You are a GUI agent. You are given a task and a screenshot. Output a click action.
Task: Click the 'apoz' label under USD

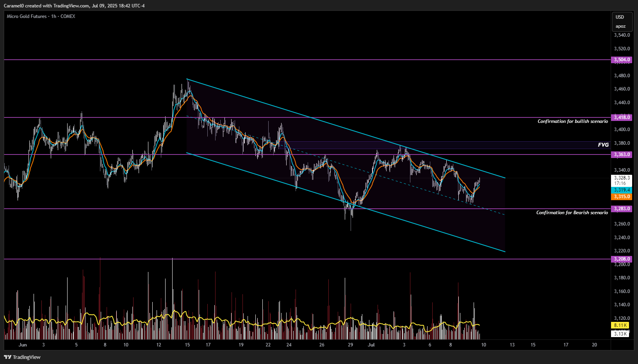(x=620, y=27)
